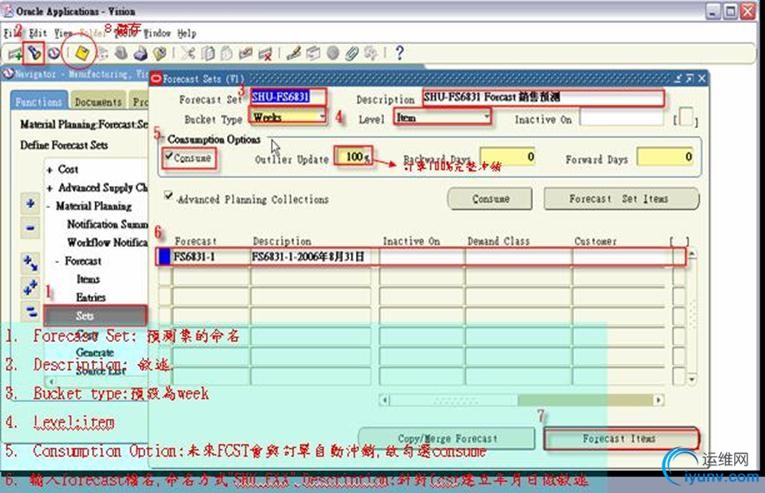Collapse the Material Planning tree node
The width and height of the screenshot is (765, 493).
[49, 206]
